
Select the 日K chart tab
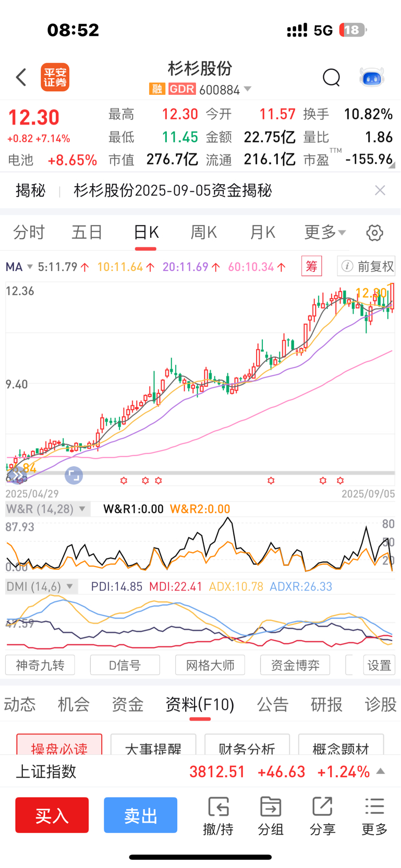[x=145, y=233]
